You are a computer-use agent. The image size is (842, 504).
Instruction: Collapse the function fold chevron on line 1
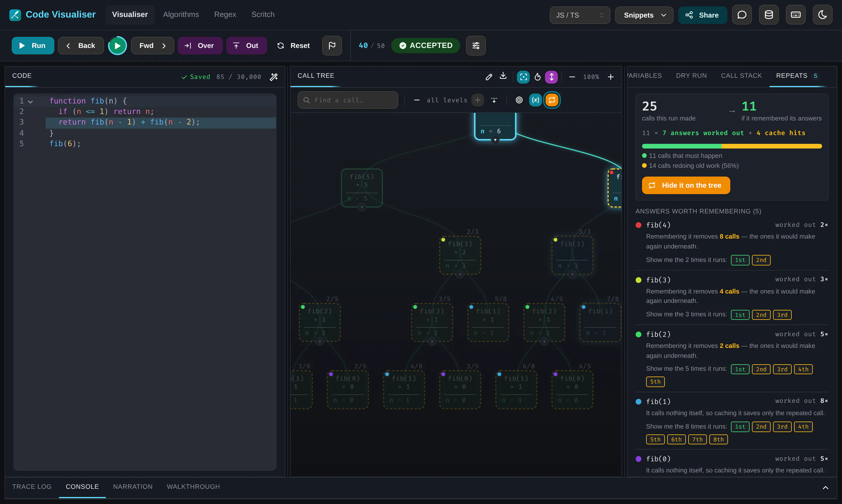[30, 101]
